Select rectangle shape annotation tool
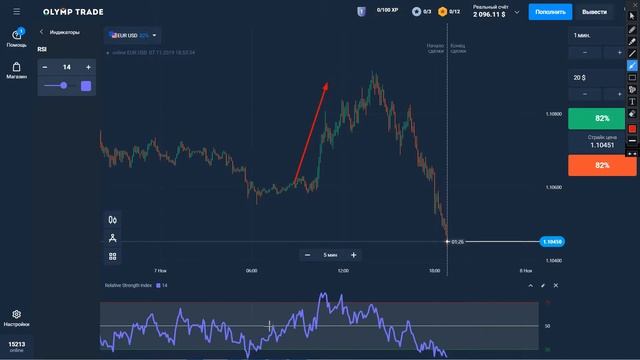This screenshot has height=360, width=640. [632, 78]
